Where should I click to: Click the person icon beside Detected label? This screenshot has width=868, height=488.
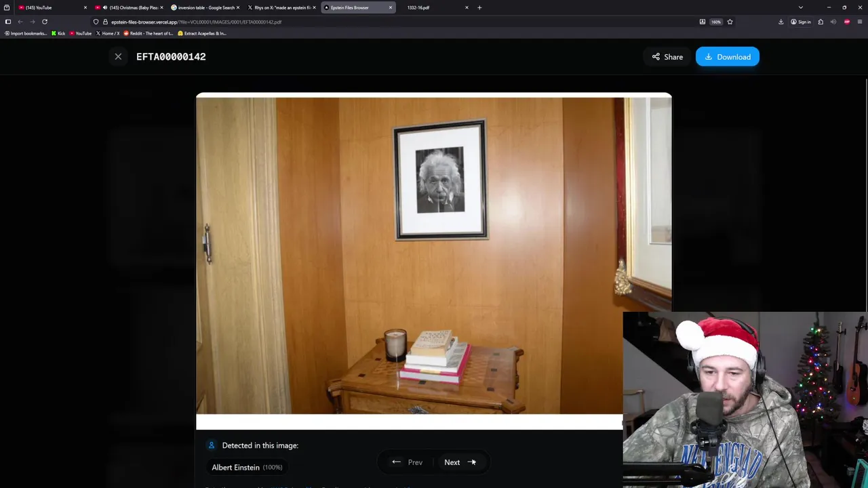[212, 445]
